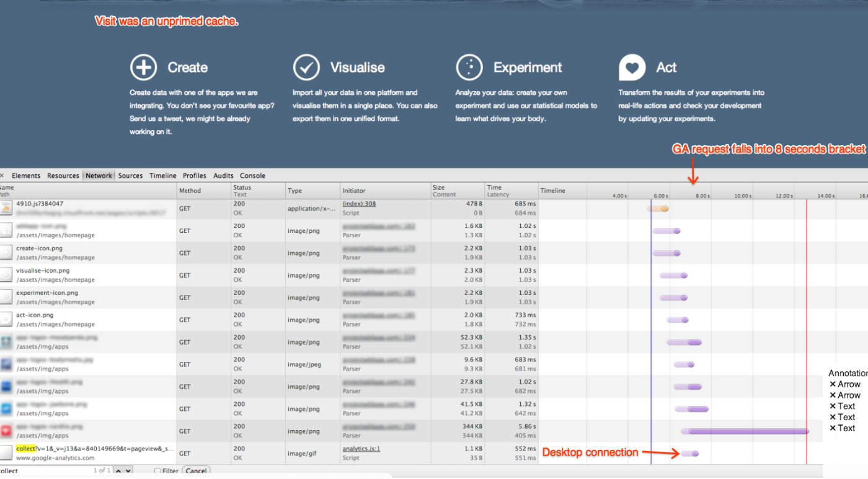This screenshot has width=868, height=479.
Task: Show the Console tab
Action: click(x=253, y=175)
